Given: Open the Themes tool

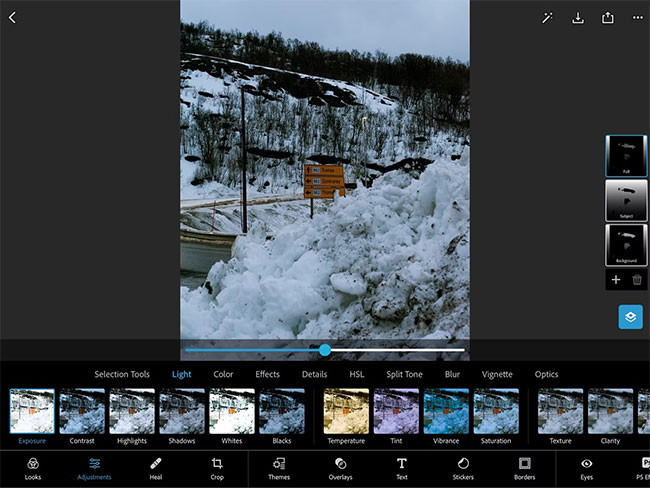Looking at the screenshot, I should pyautogui.click(x=279, y=469).
